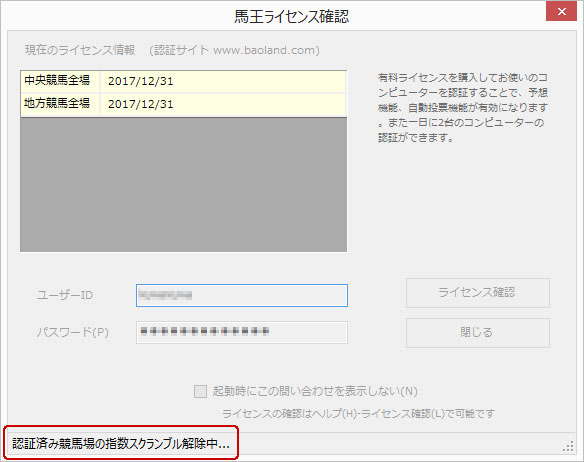Click the 認証済み競馬場の指数スクランブル解除中 status text
This screenshot has height=462, width=584.
(121, 443)
